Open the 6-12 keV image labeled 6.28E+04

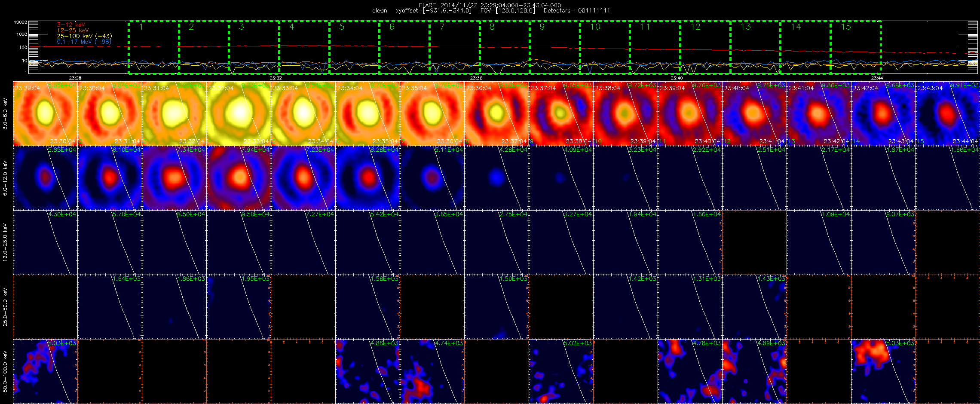pos(367,178)
